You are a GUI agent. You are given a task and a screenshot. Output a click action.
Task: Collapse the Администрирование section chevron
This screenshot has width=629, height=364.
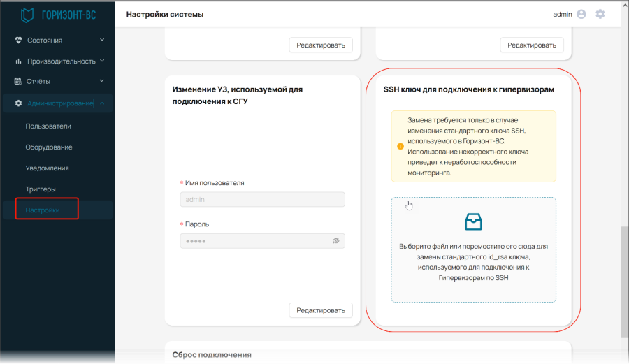tap(102, 103)
